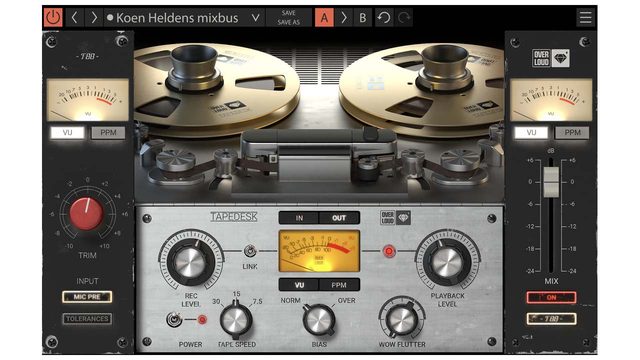Switch tape desk meter to IN
640x360 pixels.
[299, 218]
